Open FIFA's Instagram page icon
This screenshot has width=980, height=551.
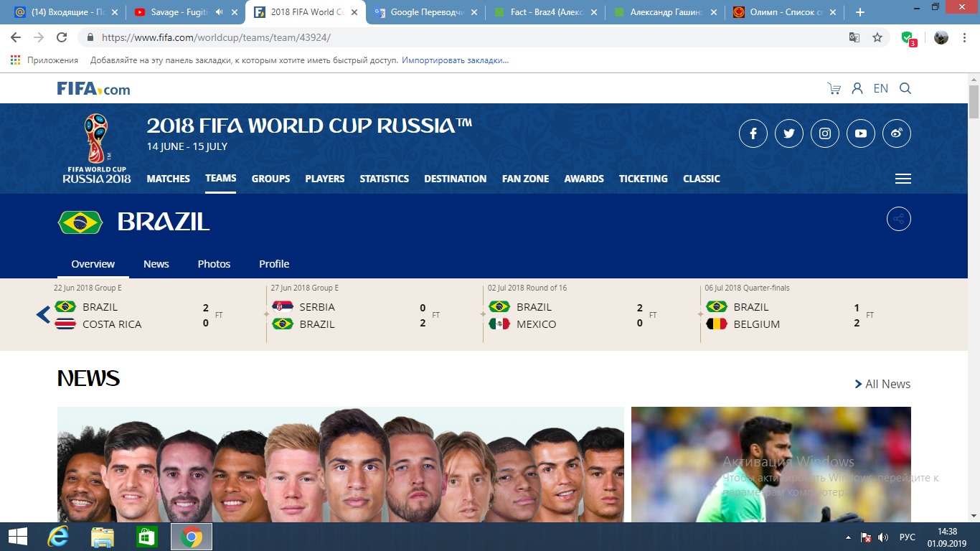(825, 133)
